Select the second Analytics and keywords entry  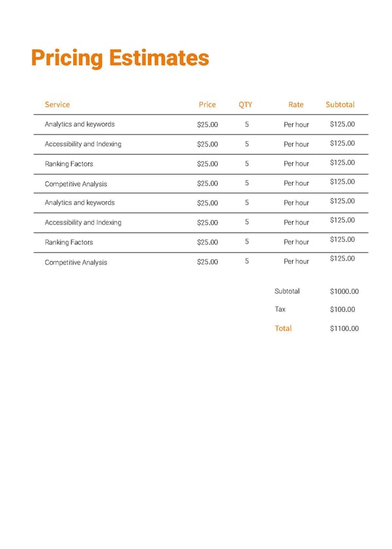(x=80, y=203)
